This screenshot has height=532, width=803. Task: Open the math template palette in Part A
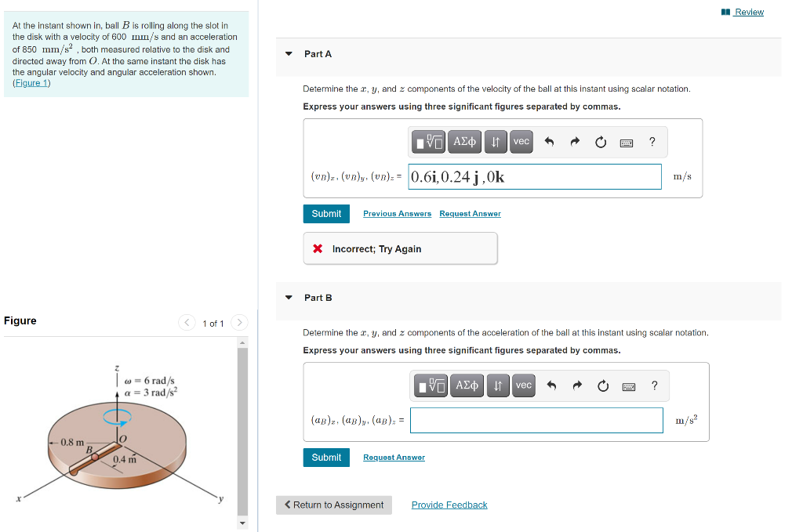tap(430, 142)
